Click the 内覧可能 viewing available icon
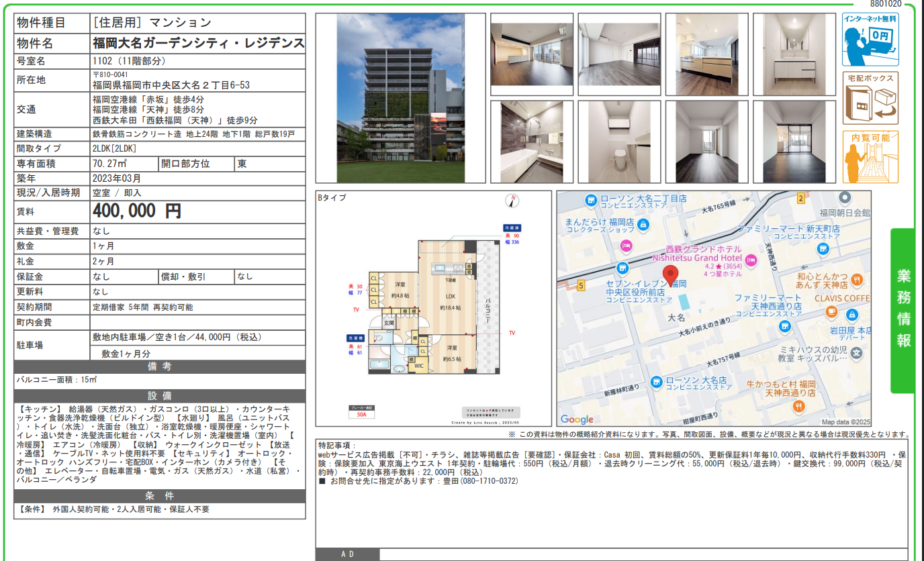924x561 pixels. click(870, 157)
